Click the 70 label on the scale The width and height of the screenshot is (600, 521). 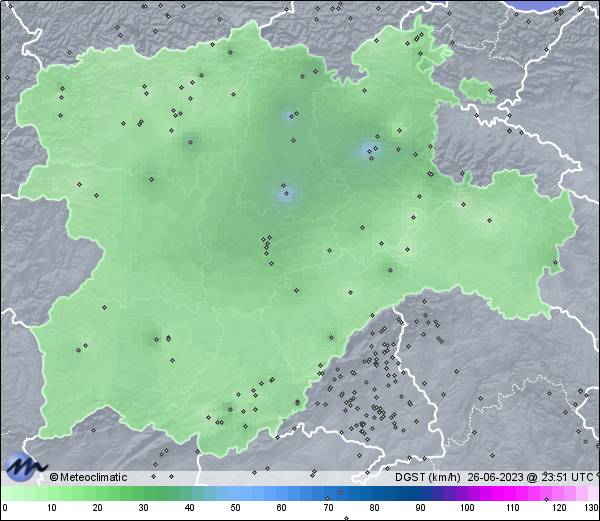pyautogui.click(x=327, y=508)
